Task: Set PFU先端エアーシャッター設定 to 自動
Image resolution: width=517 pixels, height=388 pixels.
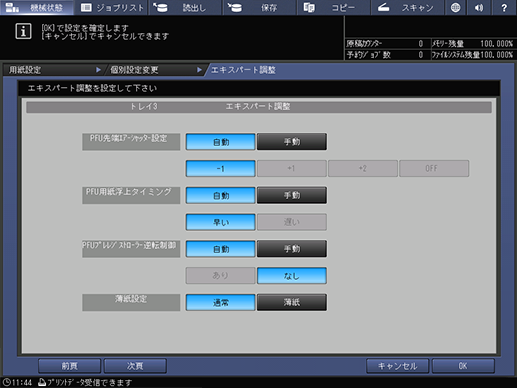Action: 221,142
